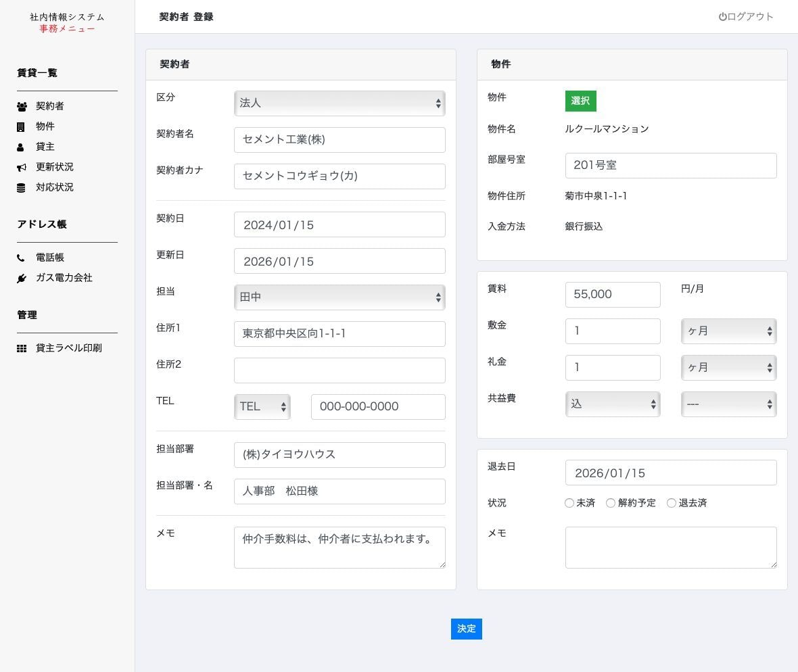Open 電話帳 in address book section
This screenshot has height=672, width=798.
[50, 258]
